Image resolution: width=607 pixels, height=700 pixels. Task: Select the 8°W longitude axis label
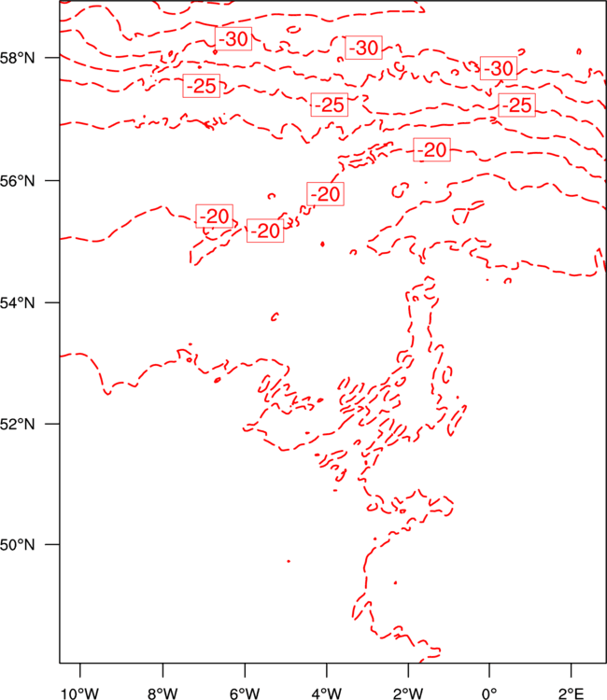[162, 693]
